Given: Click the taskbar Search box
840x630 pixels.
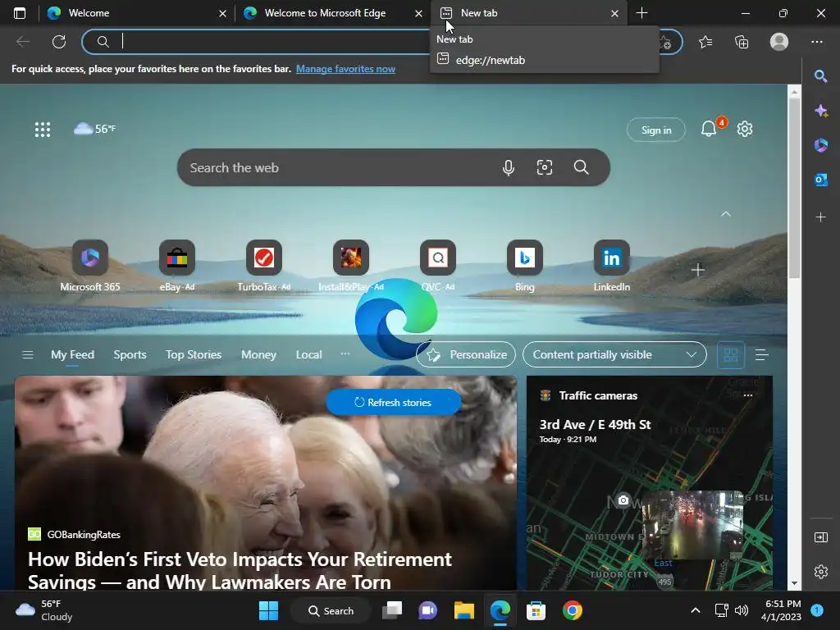Looking at the screenshot, I should pos(331,610).
